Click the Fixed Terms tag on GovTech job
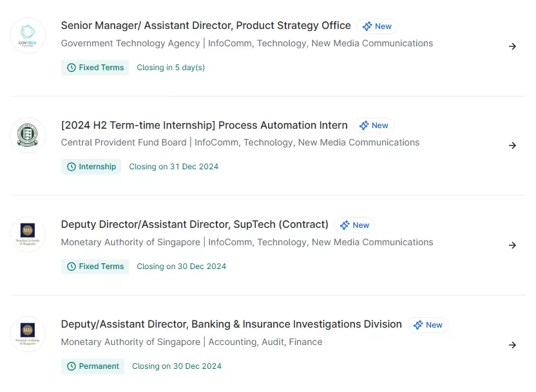 pos(95,68)
